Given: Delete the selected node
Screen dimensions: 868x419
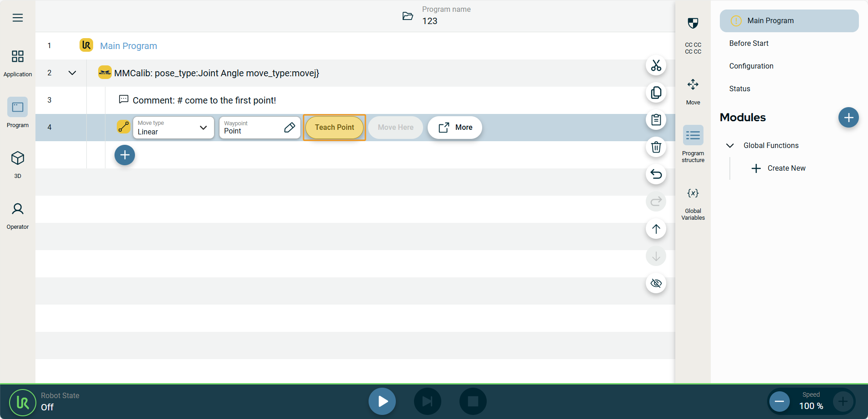Looking at the screenshot, I should coord(656,147).
